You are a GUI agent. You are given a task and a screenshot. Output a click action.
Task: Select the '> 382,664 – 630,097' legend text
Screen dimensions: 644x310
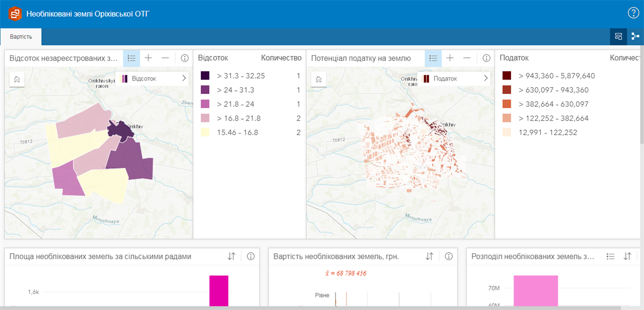(554, 104)
